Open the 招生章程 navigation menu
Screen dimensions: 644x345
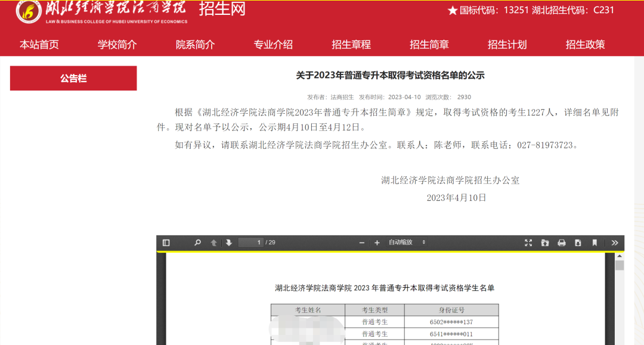coord(350,44)
